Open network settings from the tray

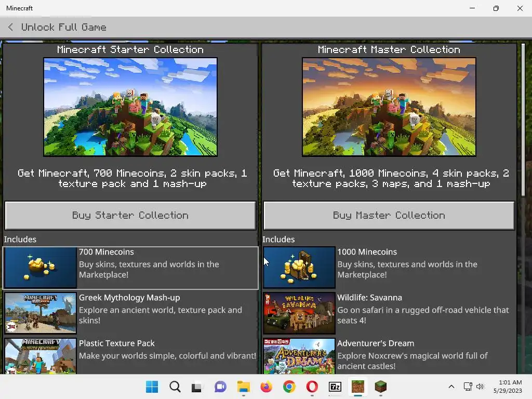468,387
